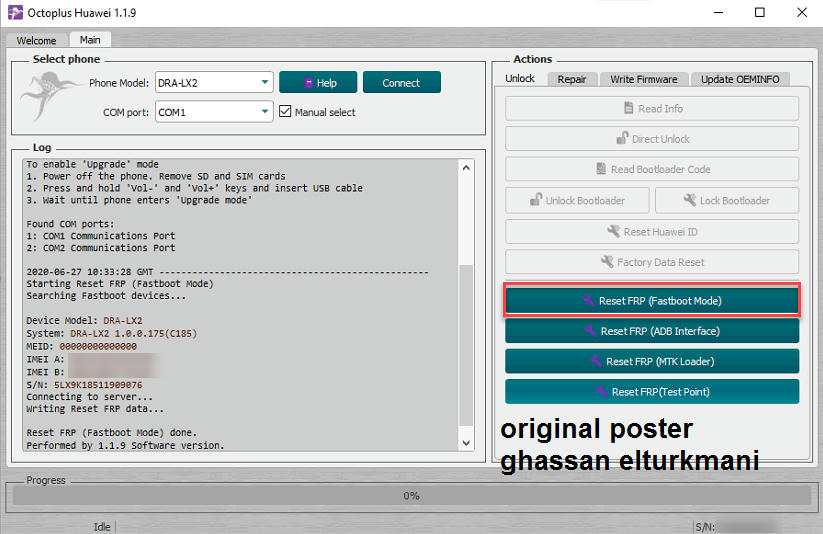Click the log scrollbar up arrow

[466, 168]
